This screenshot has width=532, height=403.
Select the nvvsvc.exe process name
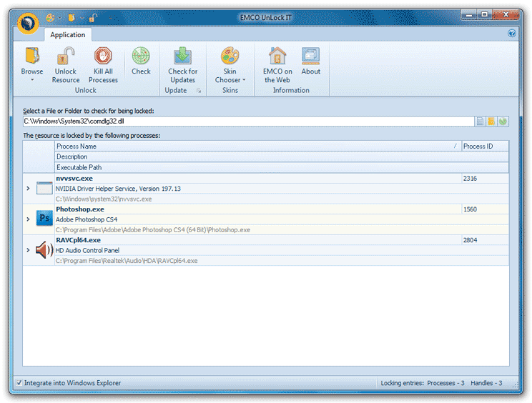[x=74, y=179]
